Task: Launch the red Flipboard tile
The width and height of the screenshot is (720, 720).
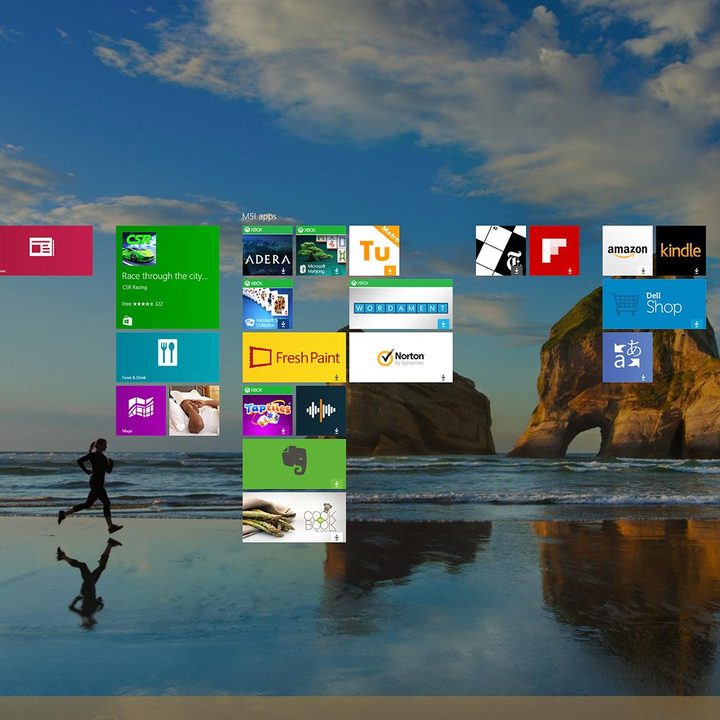Action: coord(554,250)
